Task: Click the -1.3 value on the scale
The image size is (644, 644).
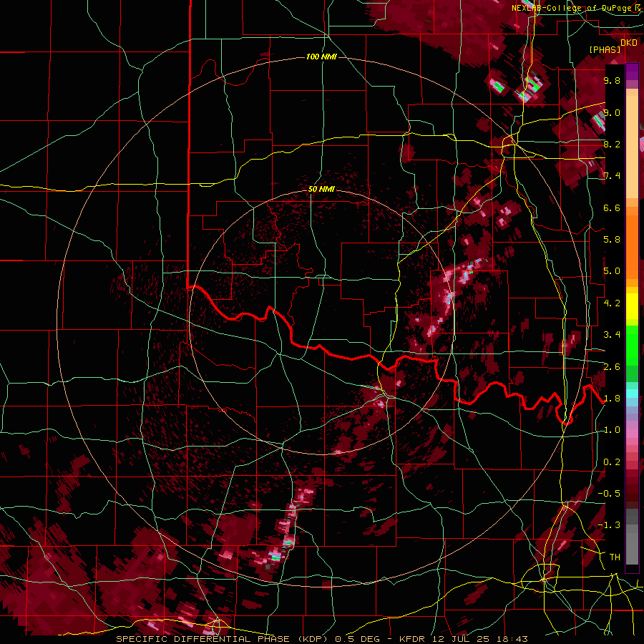Action: coord(609,525)
